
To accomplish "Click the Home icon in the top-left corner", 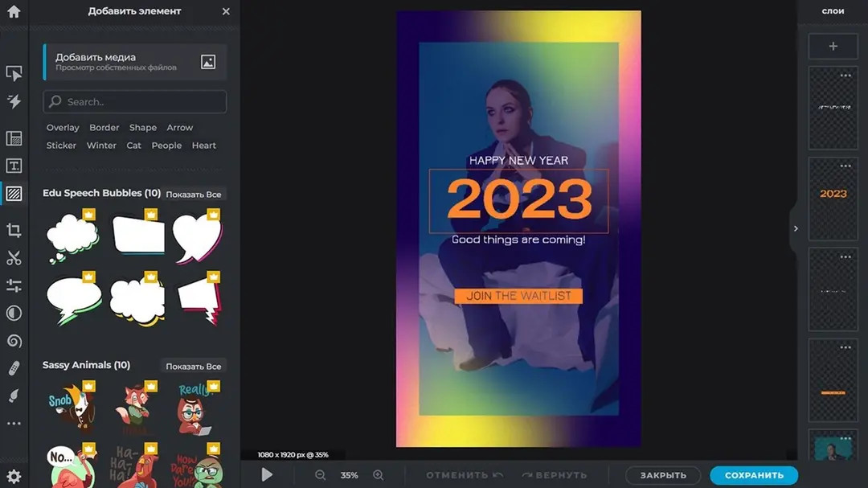I will tap(14, 12).
